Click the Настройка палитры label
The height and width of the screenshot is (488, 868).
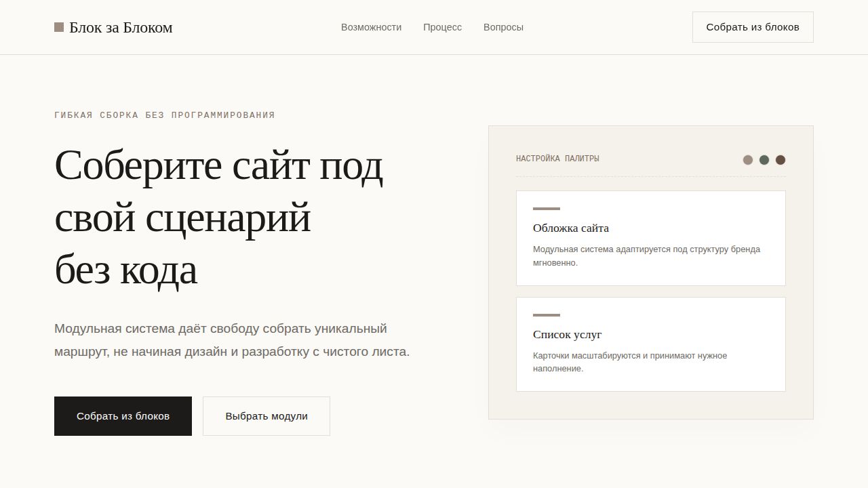[x=557, y=159]
